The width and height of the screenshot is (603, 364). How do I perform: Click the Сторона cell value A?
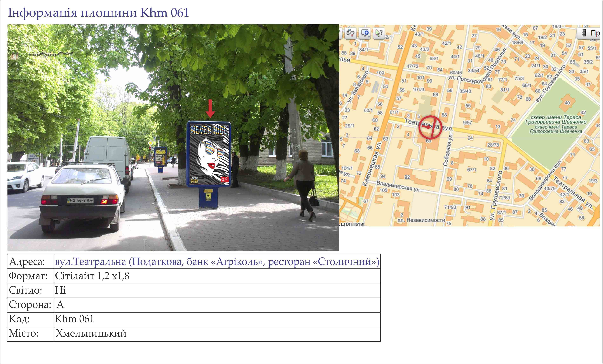coord(60,305)
